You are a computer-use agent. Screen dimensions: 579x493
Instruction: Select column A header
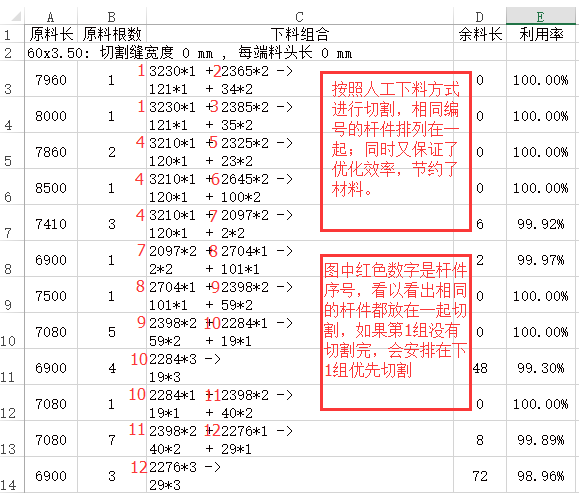51,17
